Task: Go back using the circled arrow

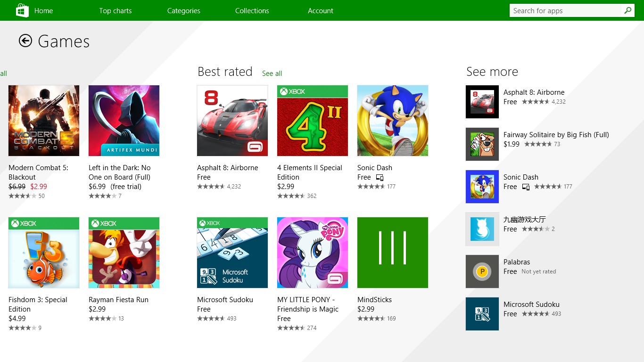Action: [25, 41]
